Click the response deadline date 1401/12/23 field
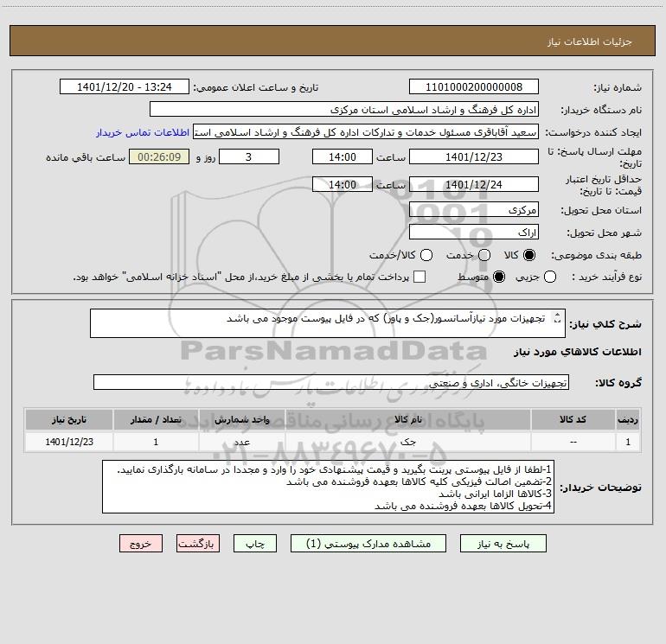This screenshot has height=644, width=666. [474, 156]
